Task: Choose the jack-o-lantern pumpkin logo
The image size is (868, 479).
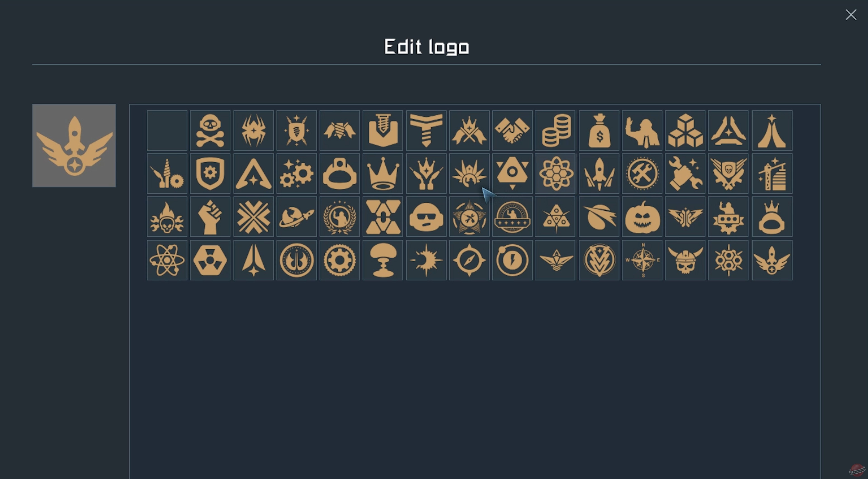Action: [x=642, y=217]
